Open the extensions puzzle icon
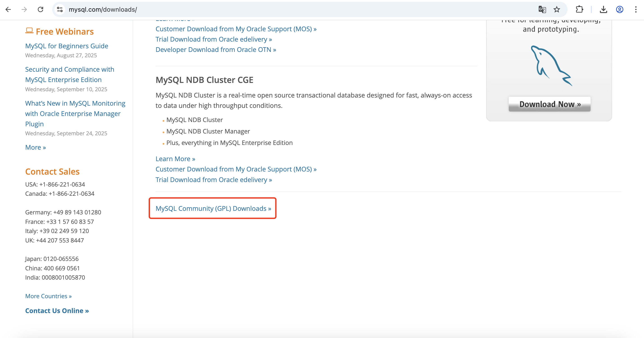This screenshot has height=338, width=644. [579, 9]
